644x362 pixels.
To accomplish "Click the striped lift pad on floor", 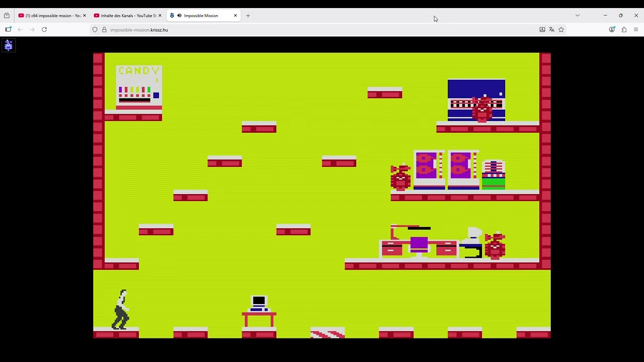I will click(328, 333).
